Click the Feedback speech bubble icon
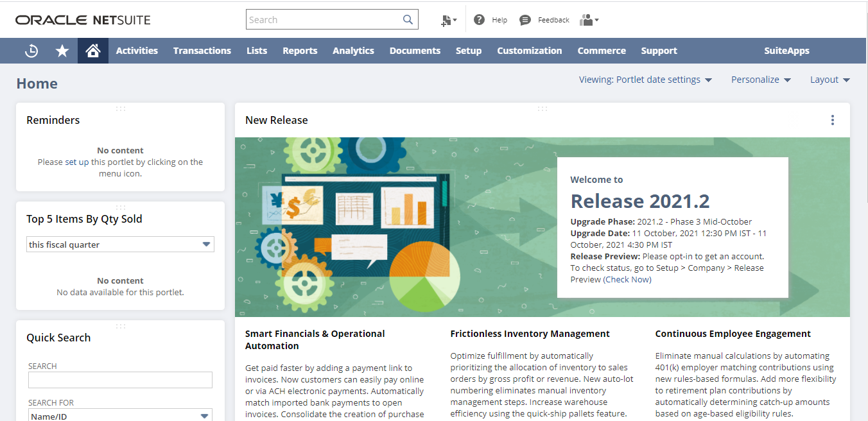 tap(525, 20)
